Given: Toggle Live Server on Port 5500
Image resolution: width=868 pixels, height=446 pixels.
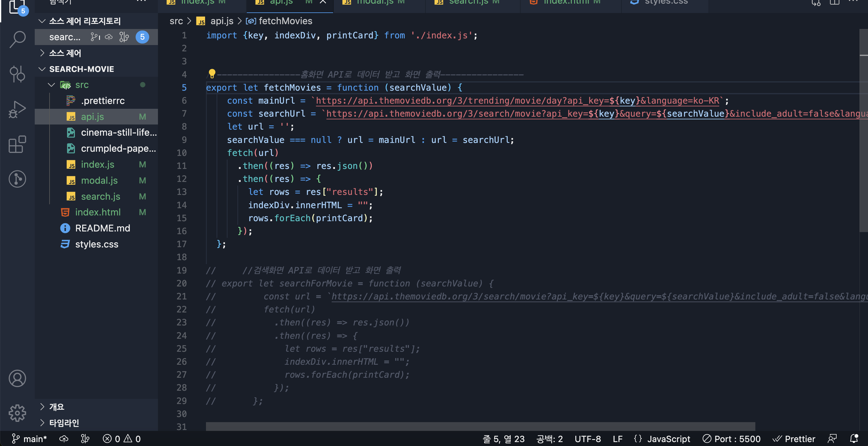Looking at the screenshot, I should (731, 438).
